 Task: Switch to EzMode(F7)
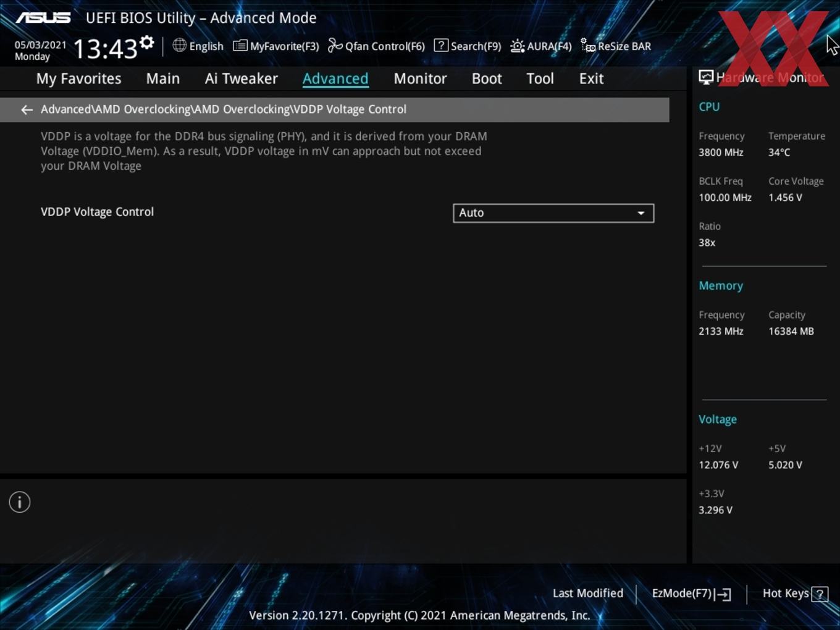(x=691, y=594)
